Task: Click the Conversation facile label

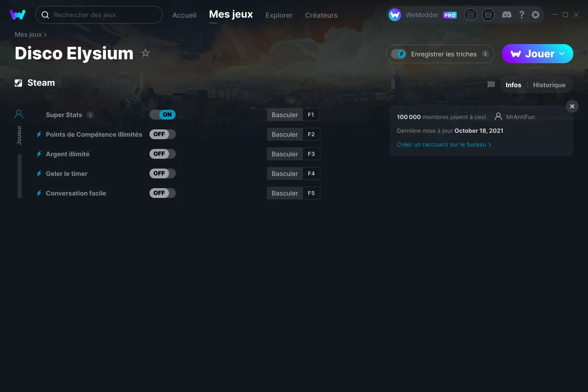Action: coord(76,193)
